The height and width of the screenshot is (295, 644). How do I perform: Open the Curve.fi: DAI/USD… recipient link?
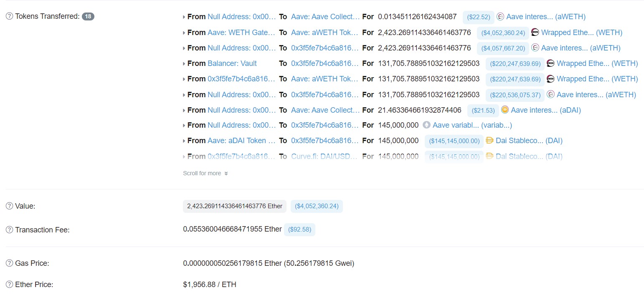point(325,156)
